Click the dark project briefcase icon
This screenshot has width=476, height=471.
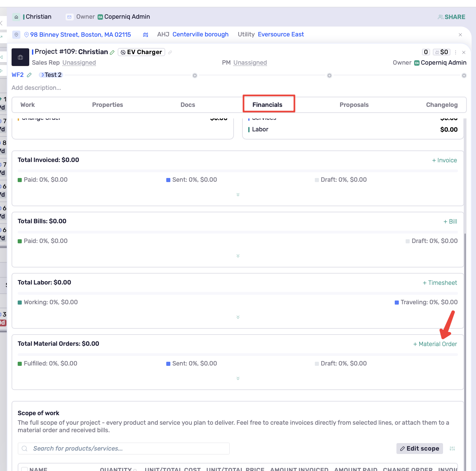(20, 57)
